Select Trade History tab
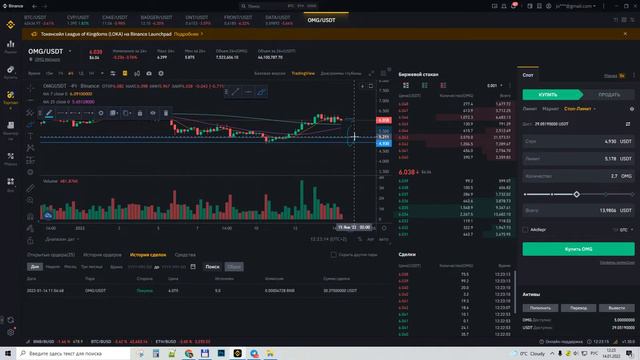 pos(148,255)
